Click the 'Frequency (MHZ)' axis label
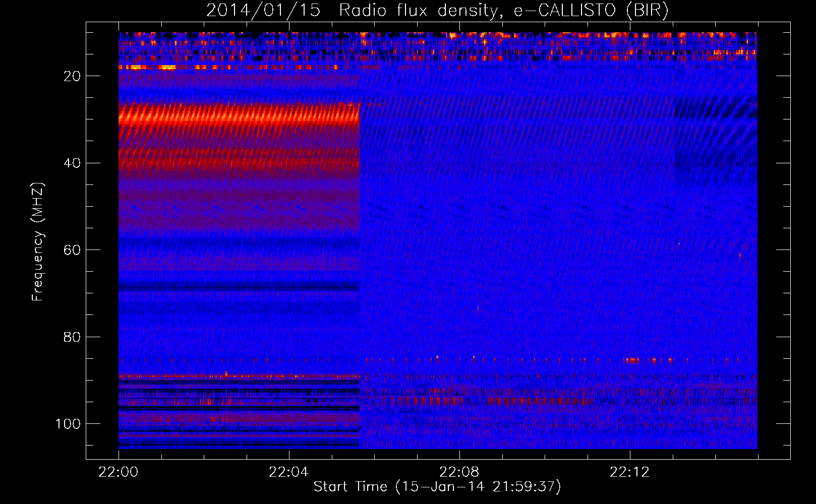 click(38, 241)
